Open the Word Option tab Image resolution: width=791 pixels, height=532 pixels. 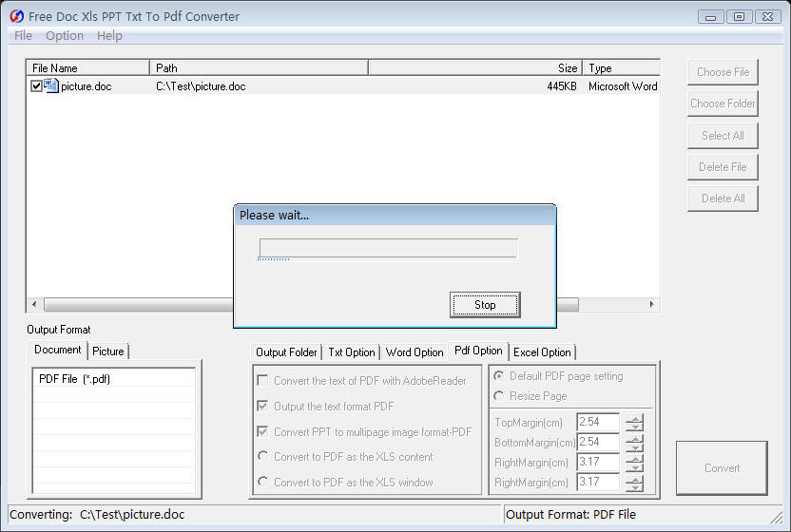[x=415, y=352]
